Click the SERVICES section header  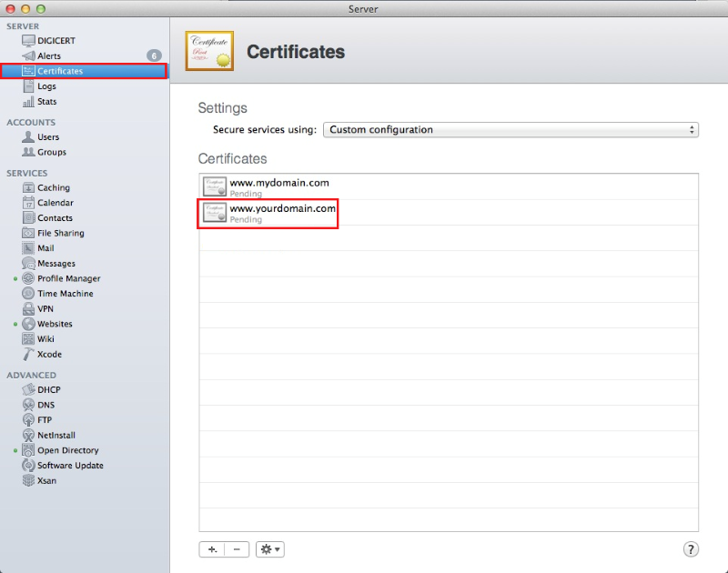(x=27, y=173)
